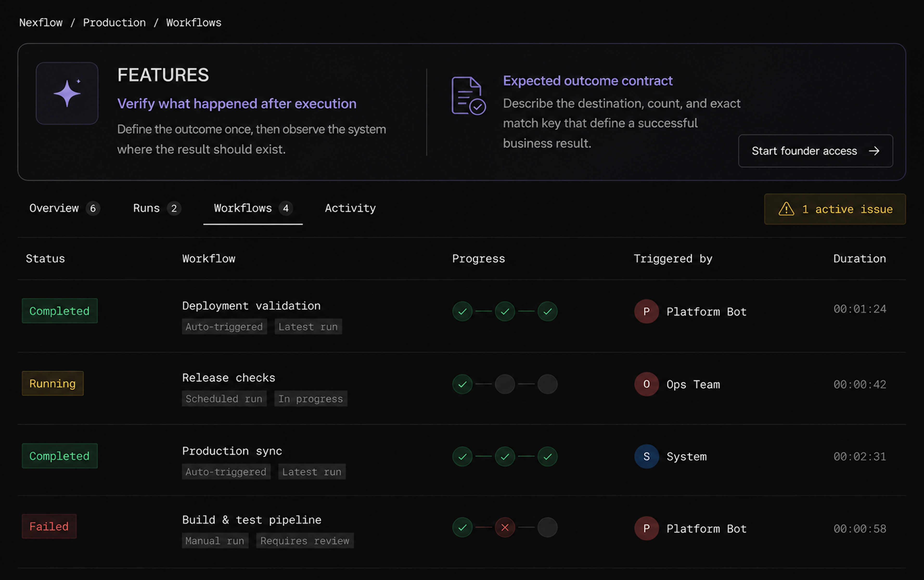Click the warning triangle icon in active issue

tap(786, 209)
